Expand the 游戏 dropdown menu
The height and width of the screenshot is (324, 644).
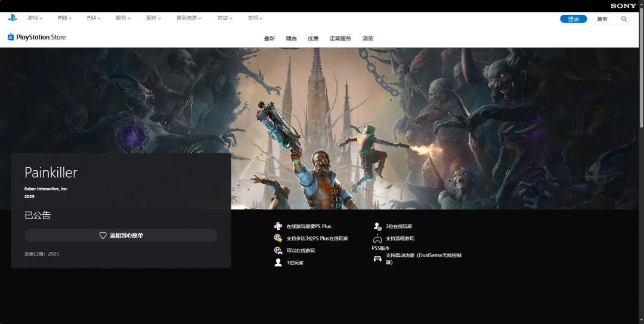pos(35,18)
